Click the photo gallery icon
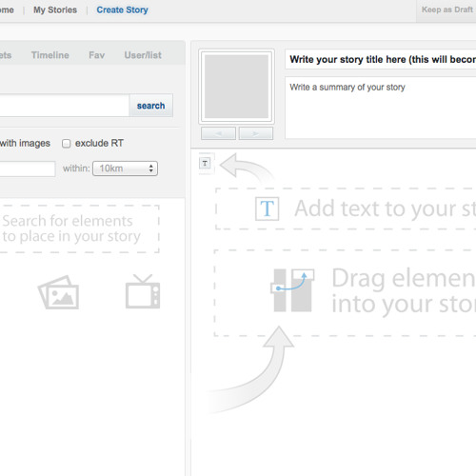This screenshot has height=476, width=476. pyautogui.click(x=59, y=292)
